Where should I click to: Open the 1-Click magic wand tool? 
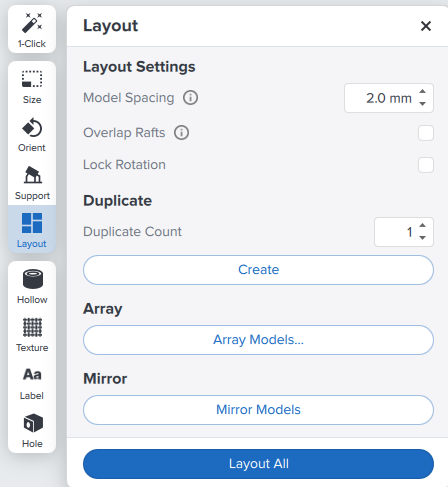[x=32, y=29]
